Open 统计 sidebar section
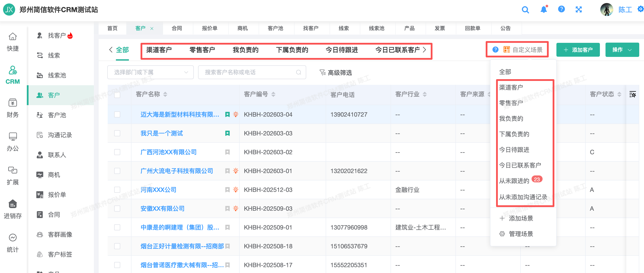644x273 pixels. pyautogui.click(x=13, y=243)
